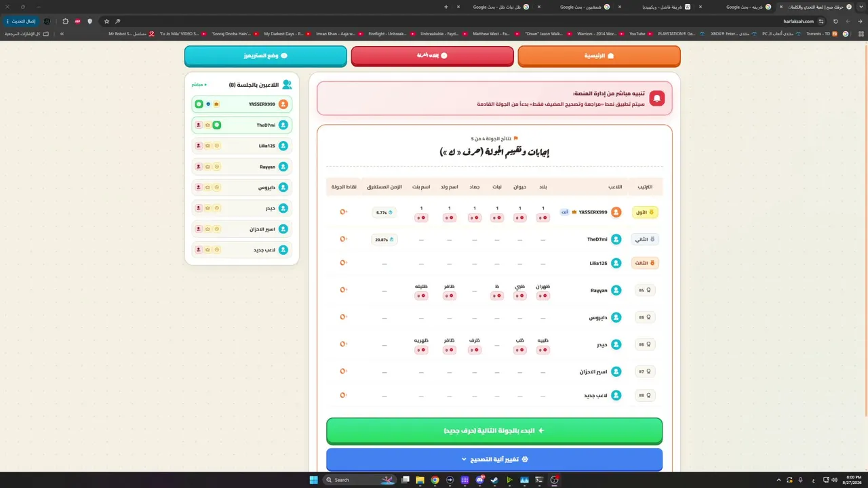Image resolution: width=868 pixels, height=488 pixels.
Task: Click the 20.87s time badge
Action: (x=384, y=239)
